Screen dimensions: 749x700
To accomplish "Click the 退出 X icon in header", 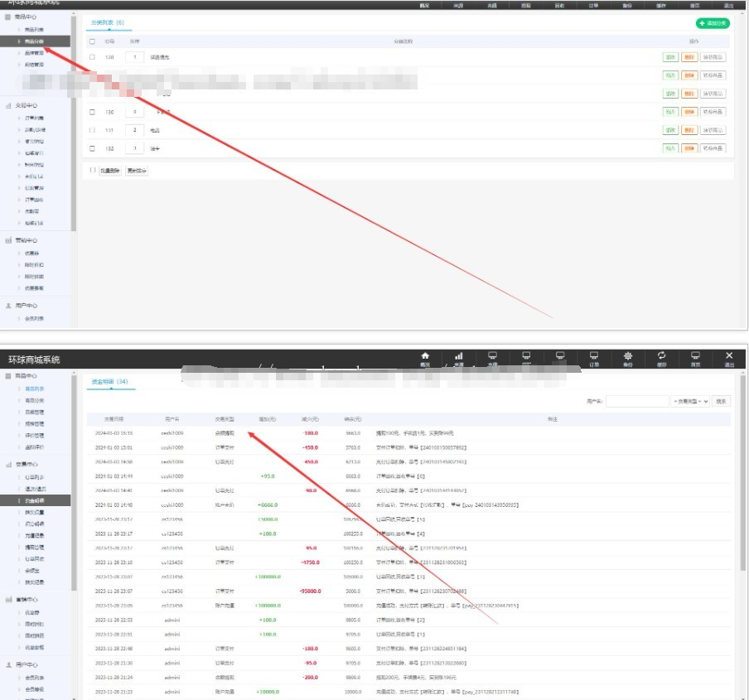I will 729,355.
